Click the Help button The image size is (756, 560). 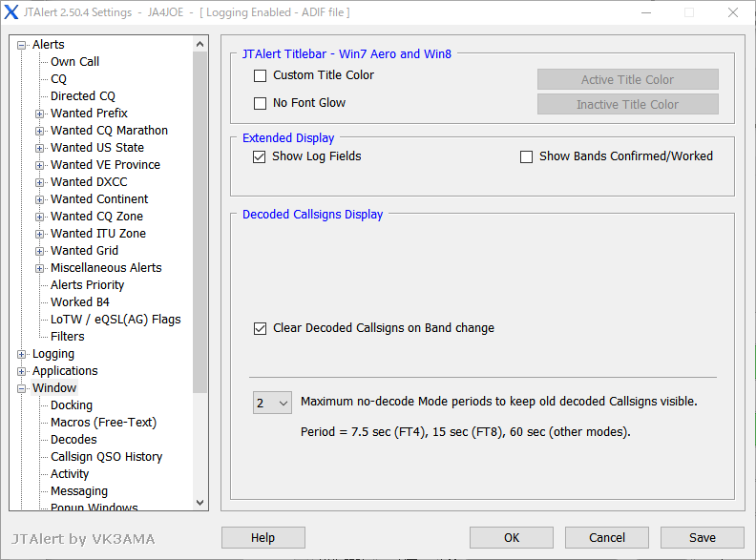click(x=263, y=537)
